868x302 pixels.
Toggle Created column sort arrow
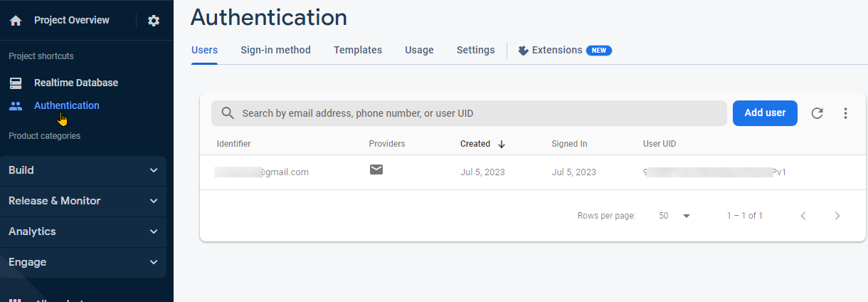click(x=502, y=144)
